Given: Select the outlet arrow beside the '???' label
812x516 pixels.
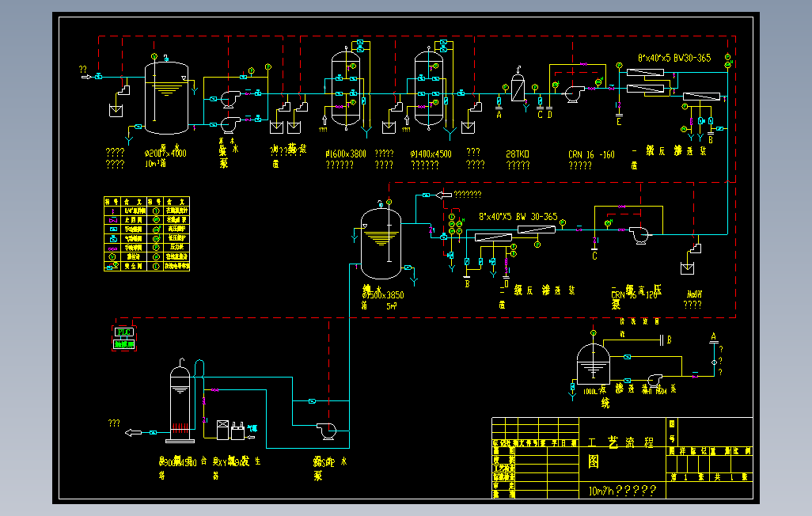Looking at the screenshot, I should pyautogui.click(x=134, y=433).
